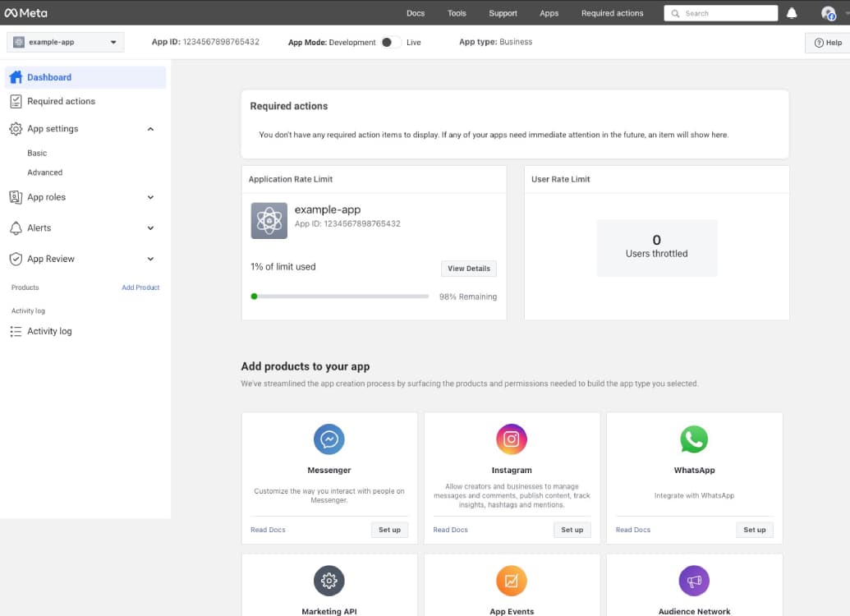
Task: Click the App ID number in header
Action: point(221,42)
